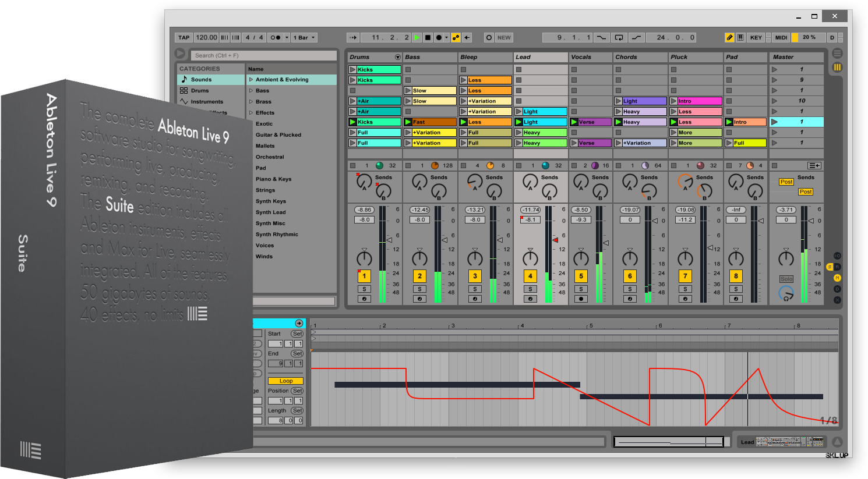Click the Back to Arrangement icon on Master
This screenshot has width=868, height=479.
click(x=814, y=166)
